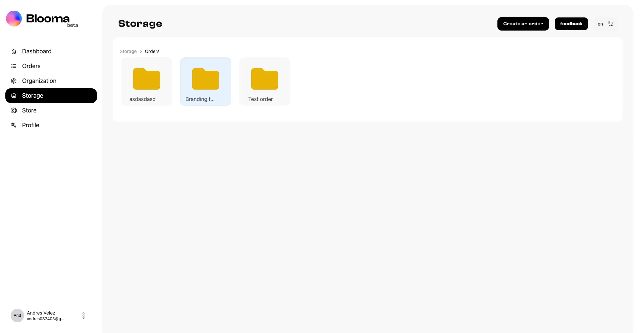
Task: Open user options three-dot menu
Action: pyautogui.click(x=84, y=316)
